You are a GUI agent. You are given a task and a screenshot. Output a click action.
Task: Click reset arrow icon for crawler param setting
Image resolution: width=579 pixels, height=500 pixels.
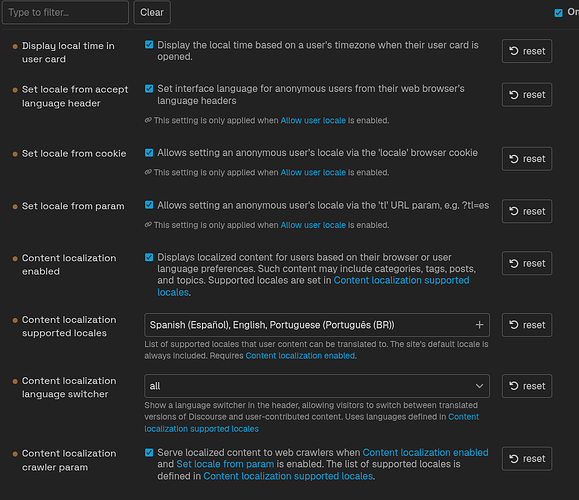(514, 459)
